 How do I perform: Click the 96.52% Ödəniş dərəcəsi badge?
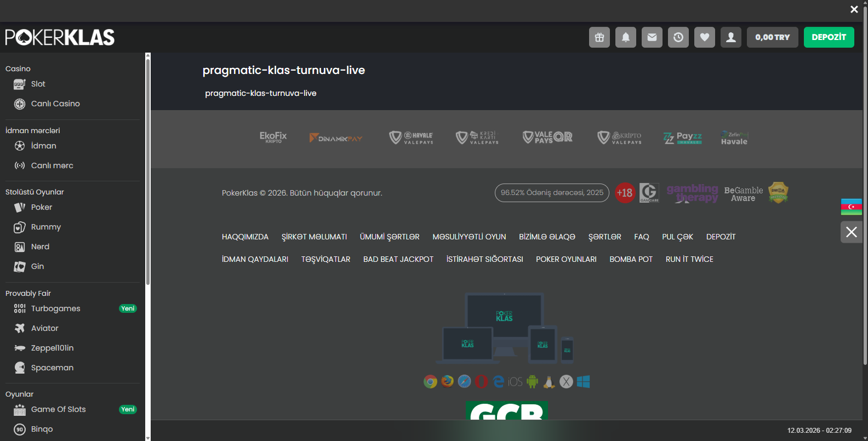tap(552, 193)
